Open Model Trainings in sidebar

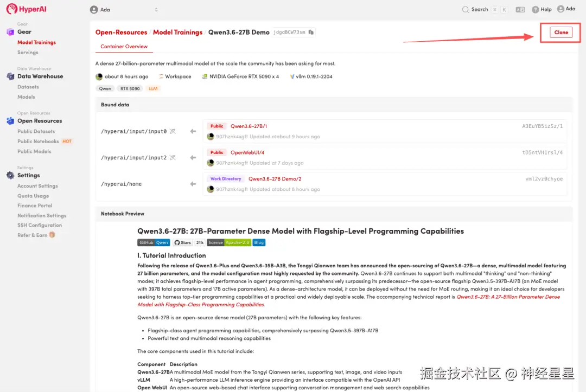37,42
